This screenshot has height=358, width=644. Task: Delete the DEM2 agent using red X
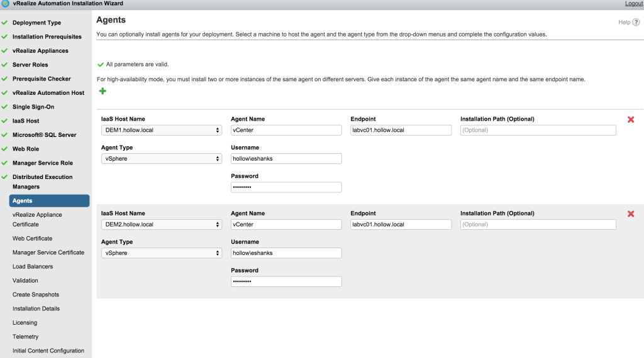click(631, 214)
